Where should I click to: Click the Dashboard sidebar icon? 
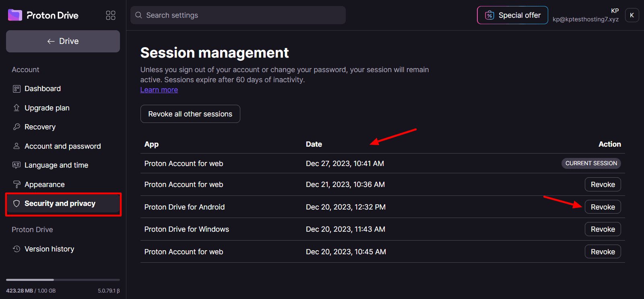click(x=17, y=89)
